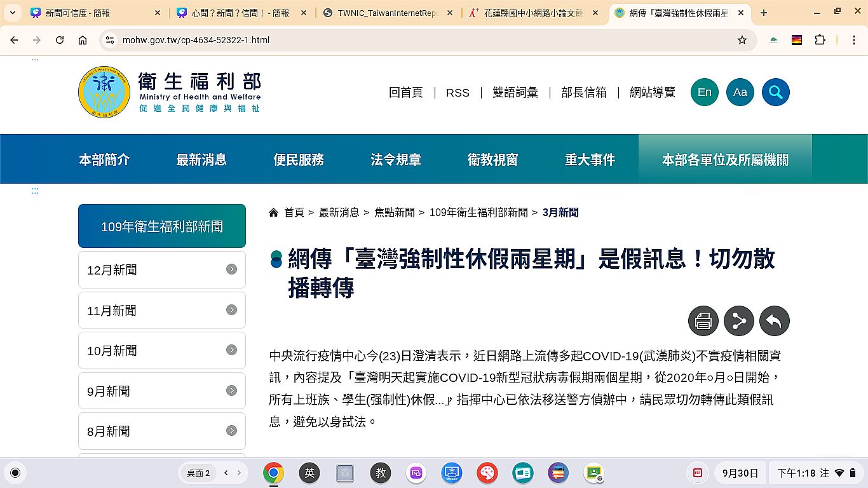This screenshot has width=868, height=488.
Task: Expand the 10月新聞 sidebar item
Action: [x=161, y=351]
